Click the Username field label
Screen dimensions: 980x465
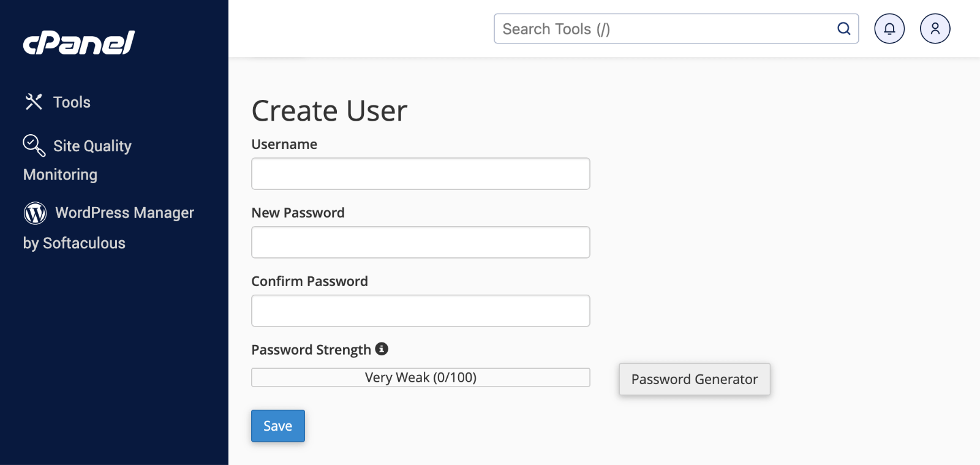(284, 145)
